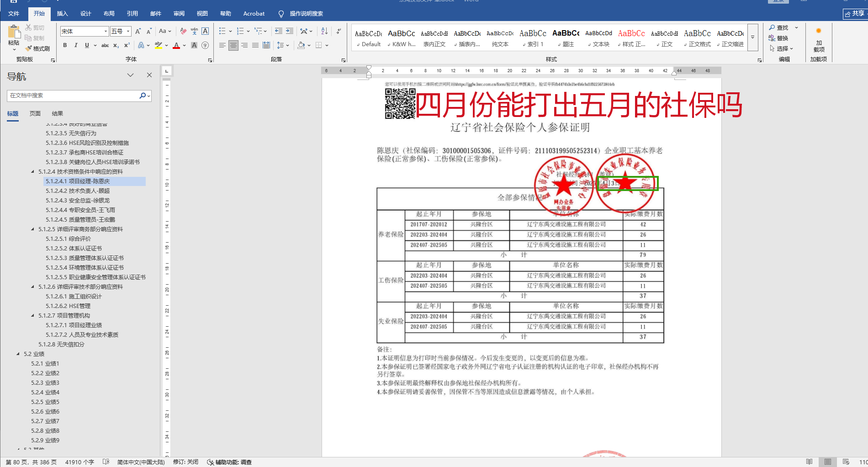Apply distributed alignment
Image resolution: width=868 pixels, height=467 pixels.
(266, 45)
